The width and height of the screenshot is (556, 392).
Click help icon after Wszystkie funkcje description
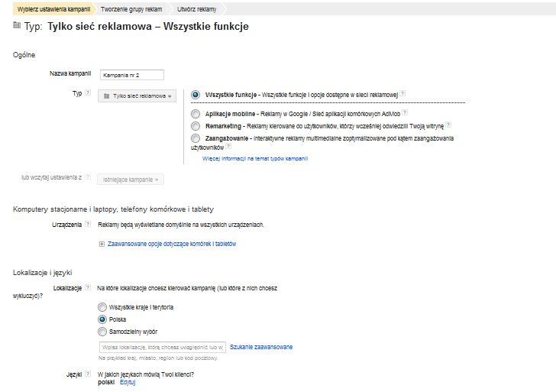(x=403, y=94)
